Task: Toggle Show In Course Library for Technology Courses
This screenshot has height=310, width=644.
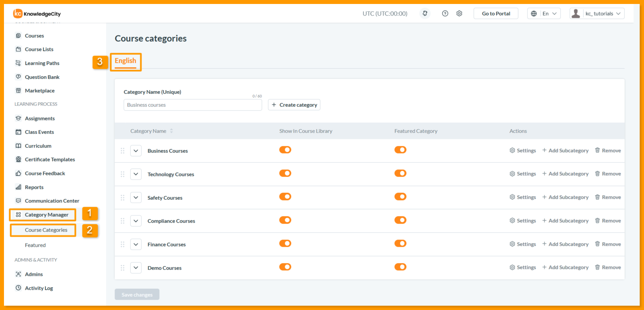Action: coord(285,173)
